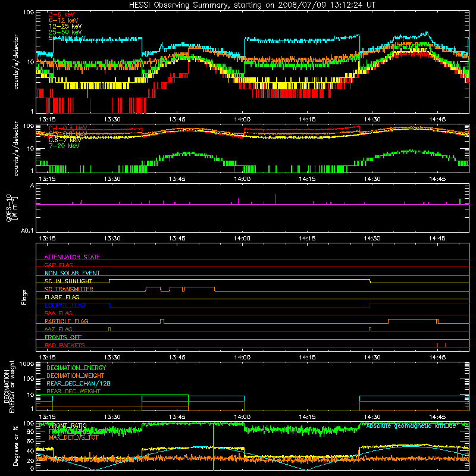The height and width of the screenshot is (476, 476).
Task: Click the SAA_FLAG label
Action: point(58,313)
